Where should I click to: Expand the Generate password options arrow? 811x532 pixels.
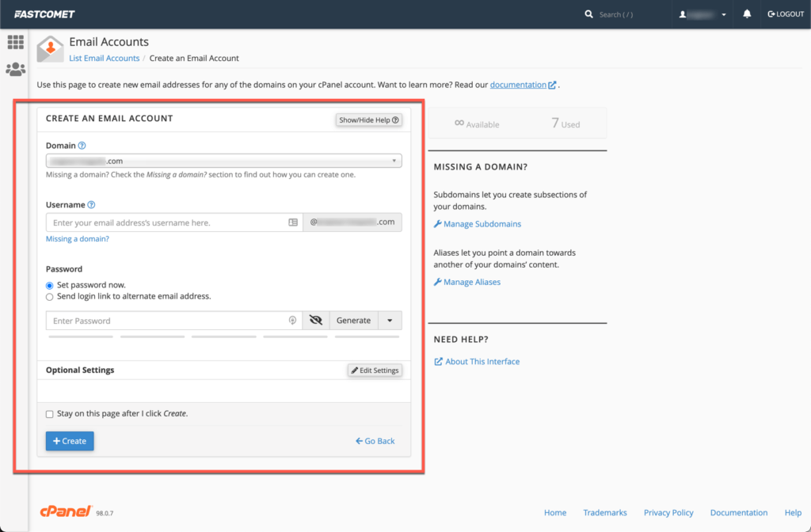point(390,320)
